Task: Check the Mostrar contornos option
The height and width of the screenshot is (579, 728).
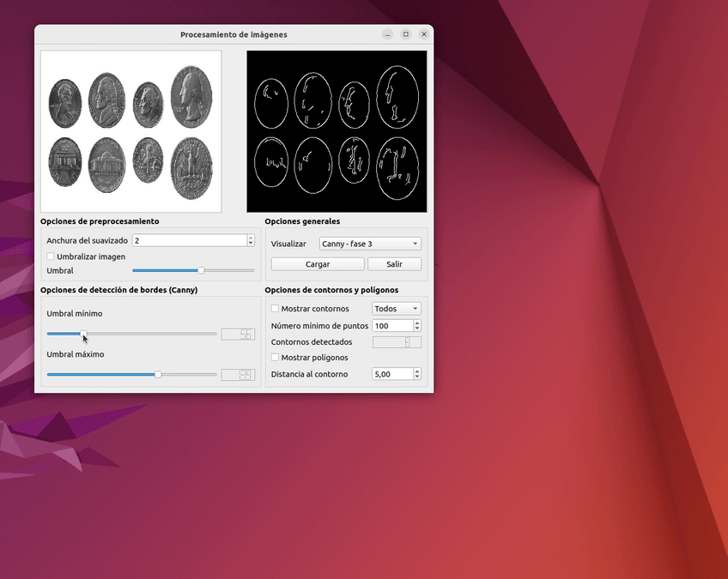Action: (x=276, y=309)
